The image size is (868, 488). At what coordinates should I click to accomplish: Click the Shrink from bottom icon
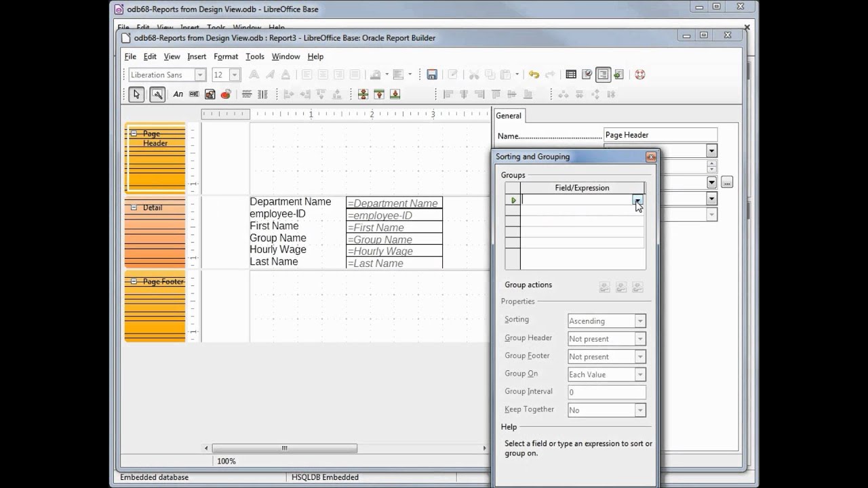pyautogui.click(x=395, y=94)
